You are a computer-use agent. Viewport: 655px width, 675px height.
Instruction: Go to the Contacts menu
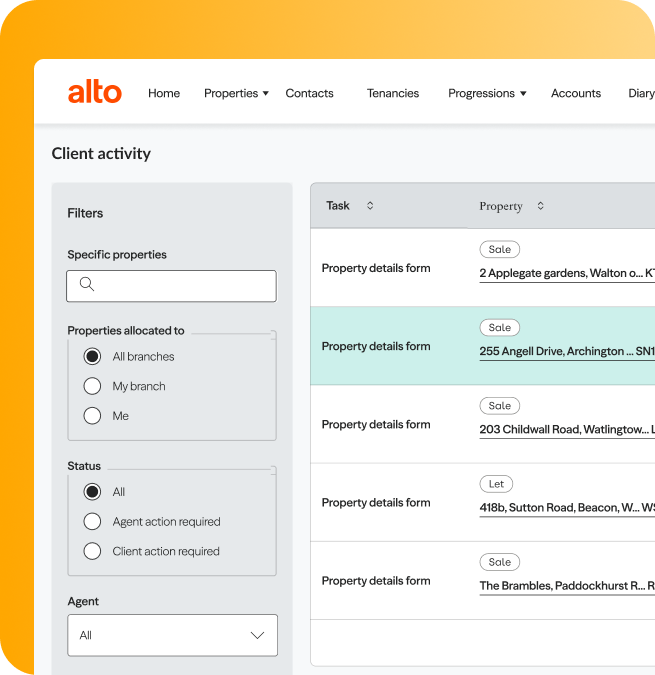coord(309,93)
